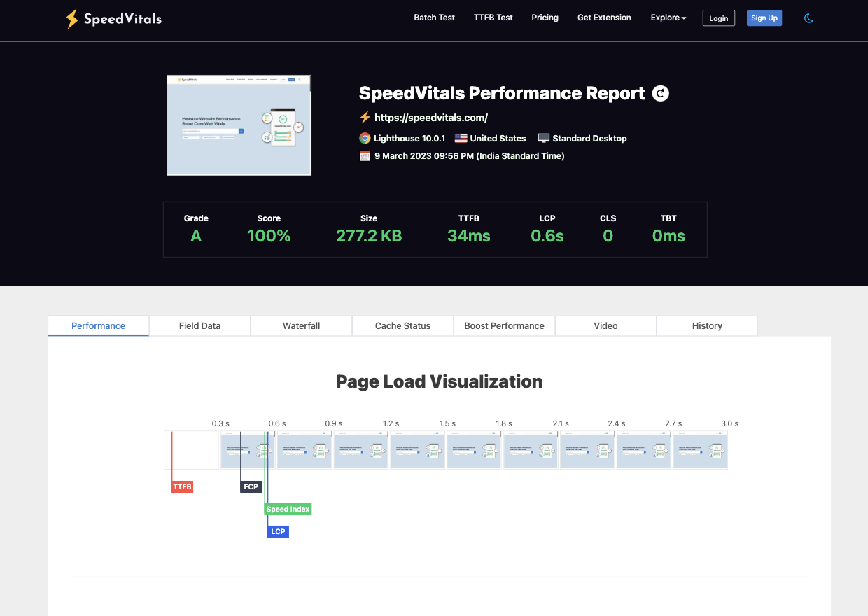Screen dimensions: 868x616
Task: Click the 34ms TTFB value
Action: (x=469, y=236)
